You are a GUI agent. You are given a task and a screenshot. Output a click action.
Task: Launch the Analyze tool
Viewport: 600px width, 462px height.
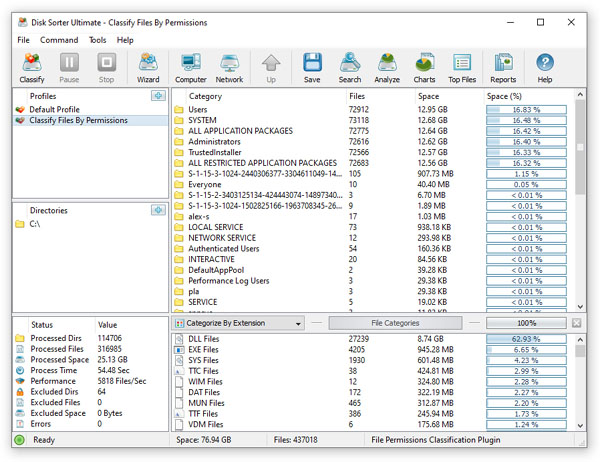387,68
